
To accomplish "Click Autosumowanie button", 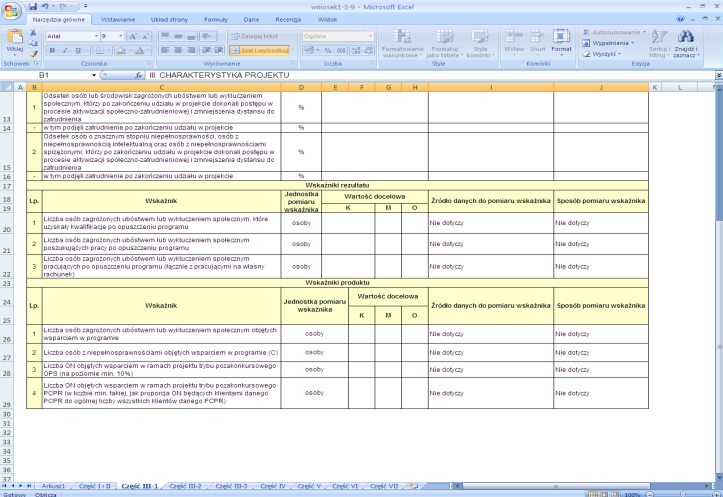I will [x=614, y=32].
